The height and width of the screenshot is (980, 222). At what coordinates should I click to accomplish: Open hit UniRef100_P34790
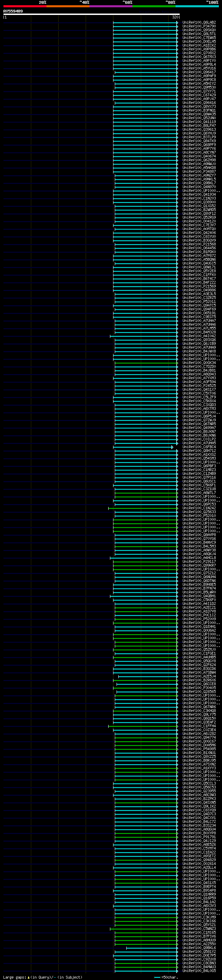tap(199, 26)
